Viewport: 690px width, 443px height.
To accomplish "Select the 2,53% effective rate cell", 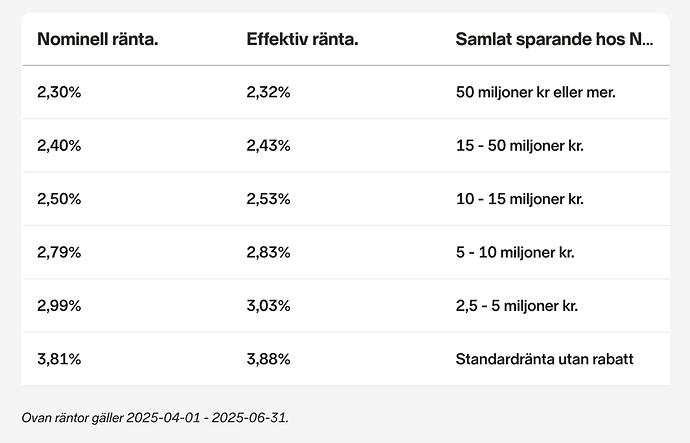I will click(x=268, y=199).
